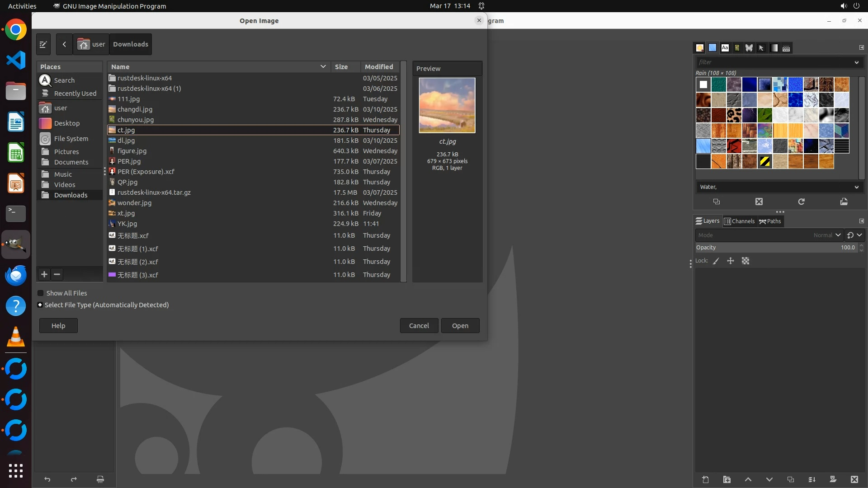Expand Select File Type (Automatically Detected)
868x488 pixels.
40,305
